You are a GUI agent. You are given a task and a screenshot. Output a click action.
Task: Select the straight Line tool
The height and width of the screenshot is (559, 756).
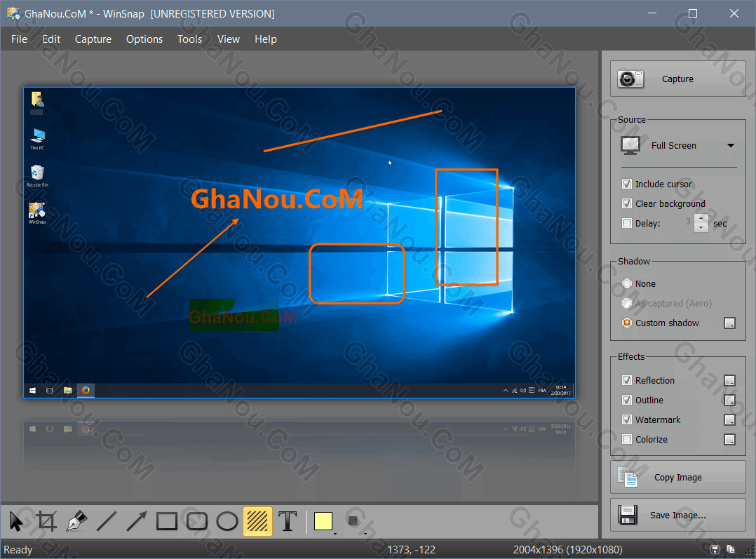[x=107, y=521]
